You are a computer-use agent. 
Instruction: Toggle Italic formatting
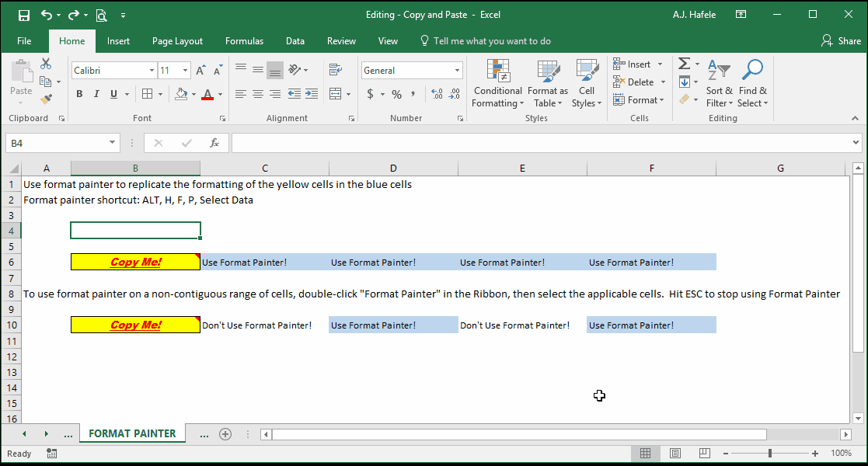(x=96, y=94)
